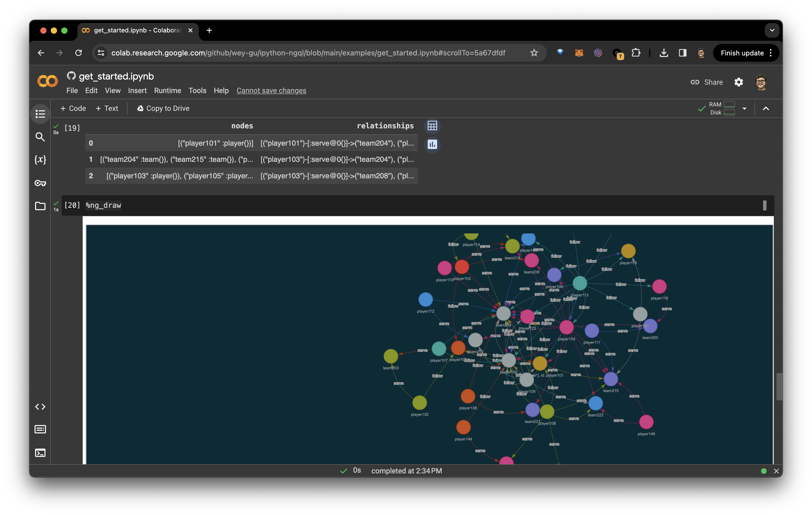Open code snippets with the <> icon

40,406
